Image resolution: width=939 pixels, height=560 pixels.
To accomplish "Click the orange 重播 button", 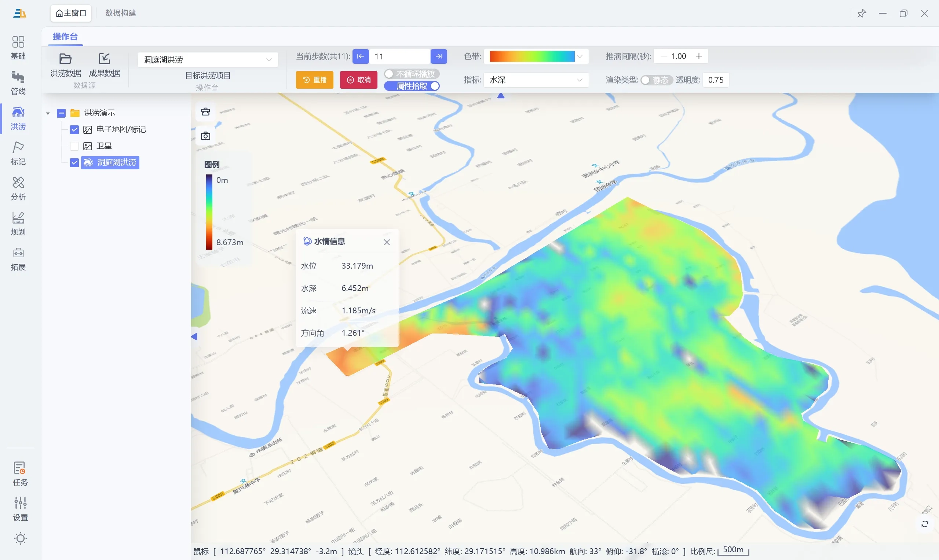I will 314,80.
